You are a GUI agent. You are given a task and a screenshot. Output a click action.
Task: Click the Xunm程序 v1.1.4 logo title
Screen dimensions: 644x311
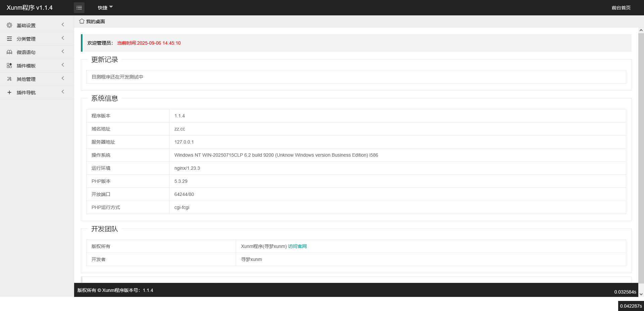pos(30,8)
